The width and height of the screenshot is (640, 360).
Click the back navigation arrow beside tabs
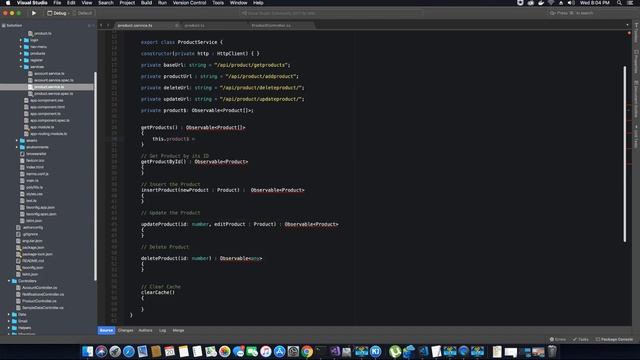pyautogui.click(x=101, y=25)
